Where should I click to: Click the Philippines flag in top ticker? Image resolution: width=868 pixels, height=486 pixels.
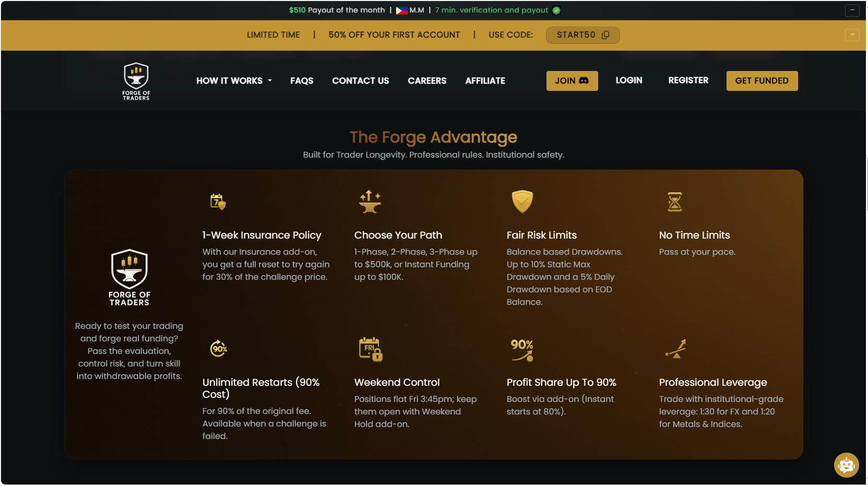click(x=401, y=10)
